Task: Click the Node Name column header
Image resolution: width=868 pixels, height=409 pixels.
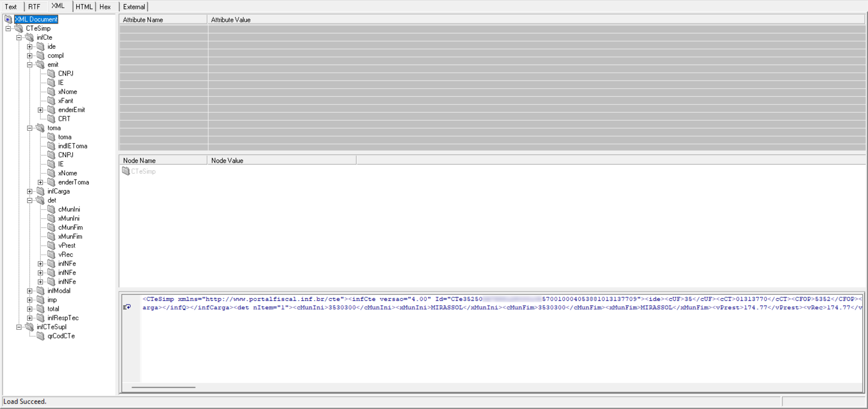Action: [163, 161]
